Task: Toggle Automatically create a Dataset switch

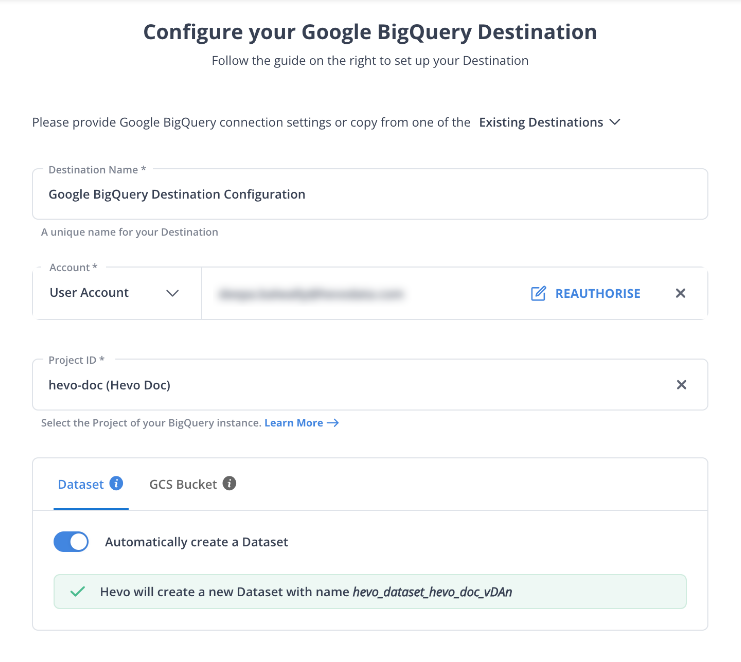Action: 71,542
